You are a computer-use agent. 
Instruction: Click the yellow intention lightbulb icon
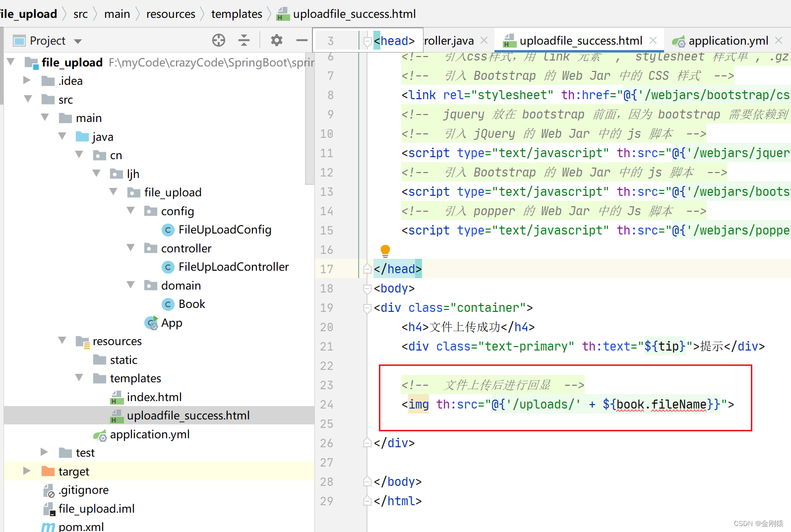point(385,250)
